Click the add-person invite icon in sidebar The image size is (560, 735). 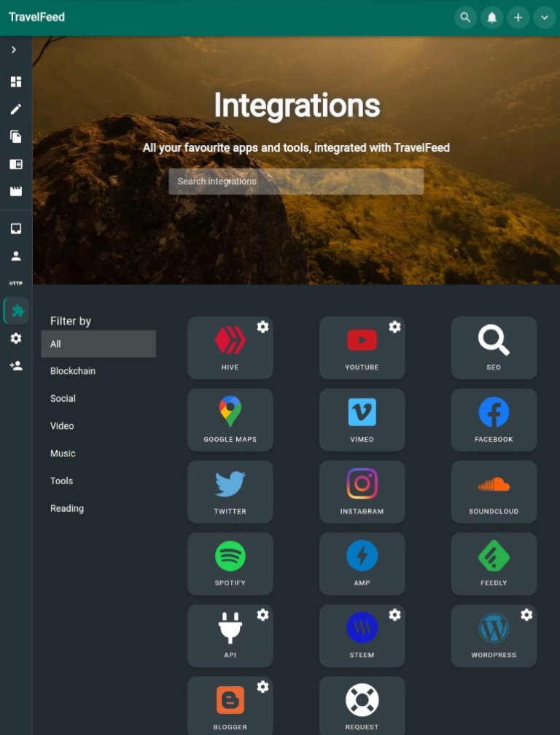point(16,365)
